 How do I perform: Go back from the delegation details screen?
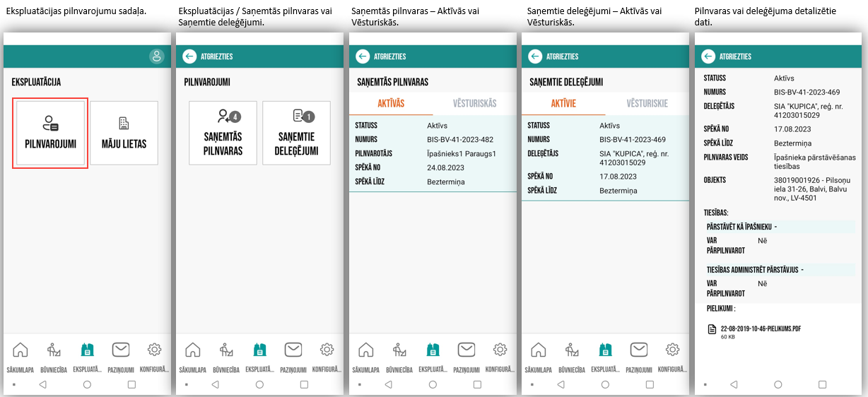coord(708,57)
